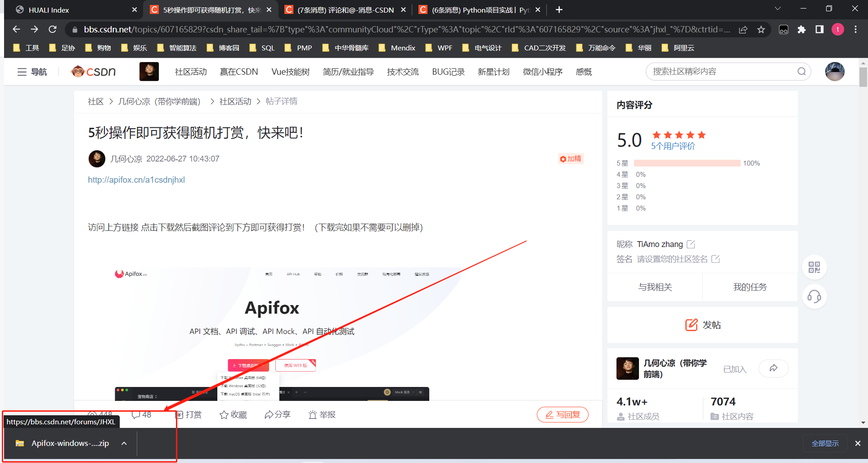Close the HUALI Index tab
This screenshot has width=868, height=463.
click(134, 10)
